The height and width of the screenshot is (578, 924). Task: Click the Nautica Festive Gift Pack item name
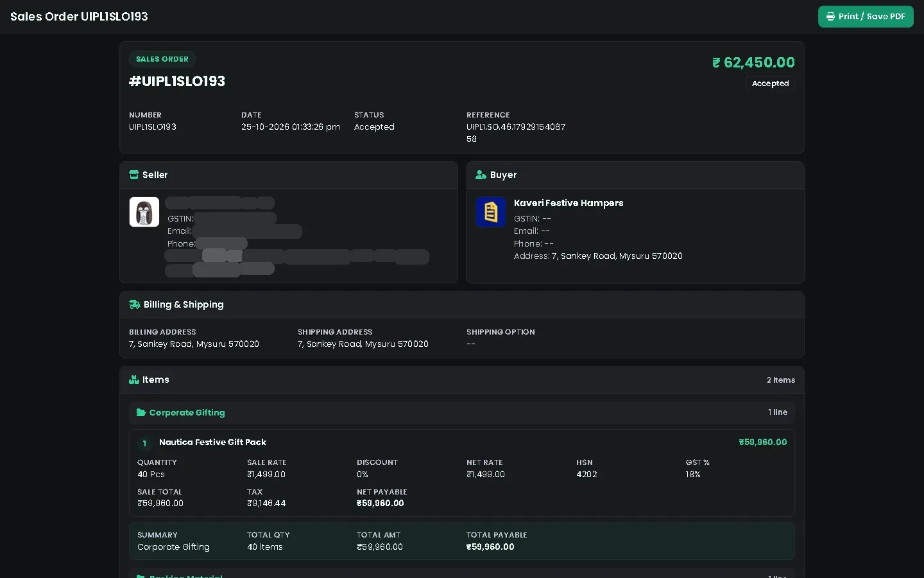pos(212,442)
